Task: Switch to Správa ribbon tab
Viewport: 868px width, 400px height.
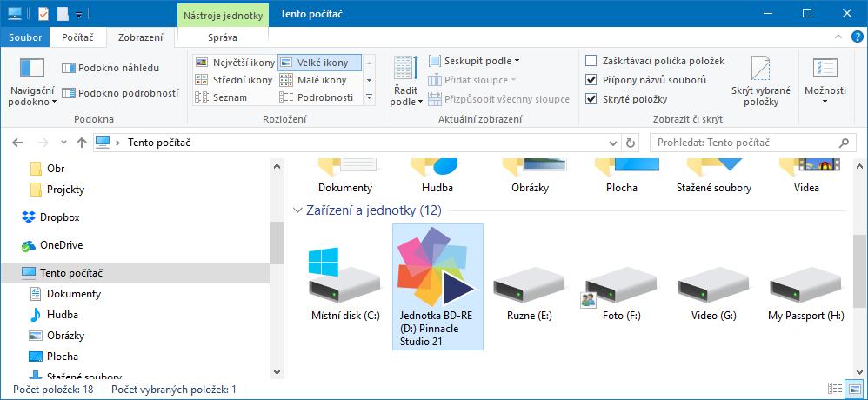Action: pyautogui.click(x=223, y=37)
